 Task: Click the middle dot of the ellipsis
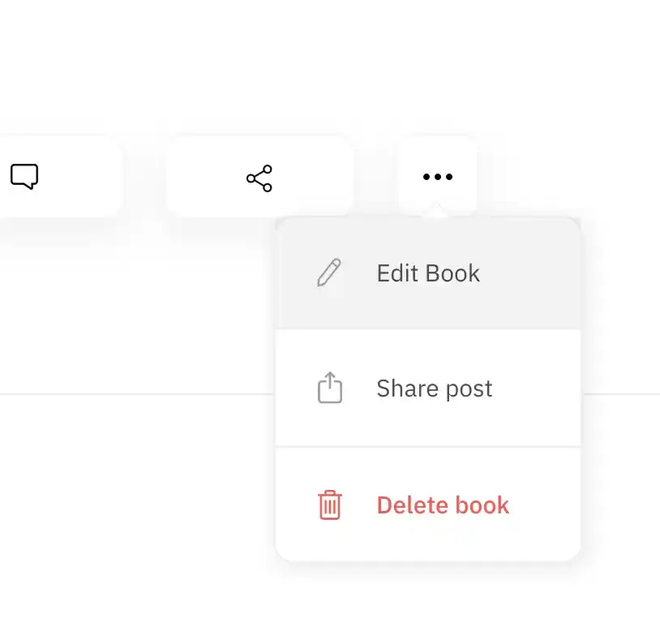(x=438, y=177)
